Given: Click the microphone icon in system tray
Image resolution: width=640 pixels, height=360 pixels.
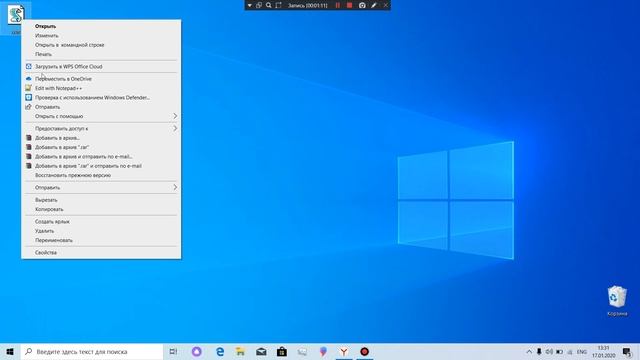Looking at the screenshot, I should pos(539,351).
